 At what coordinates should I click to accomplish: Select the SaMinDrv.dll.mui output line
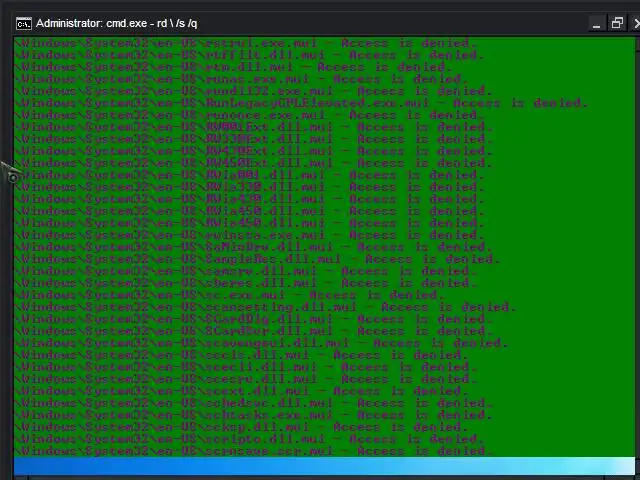pyautogui.click(x=253, y=247)
